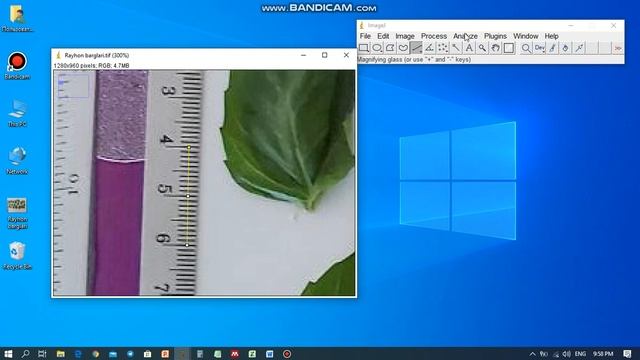This screenshot has width=640, height=360.
Task: Select the Wand tracing tool
Action: [x=456, y=48]
